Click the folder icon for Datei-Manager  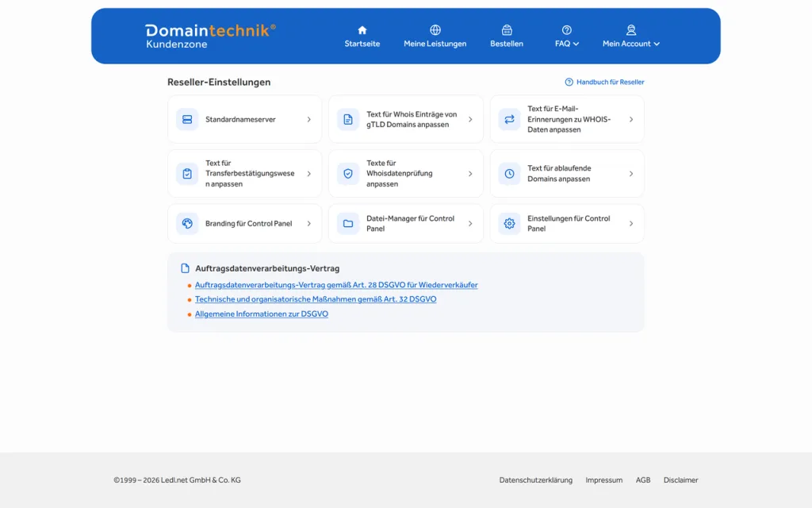[x=348, y=223]
